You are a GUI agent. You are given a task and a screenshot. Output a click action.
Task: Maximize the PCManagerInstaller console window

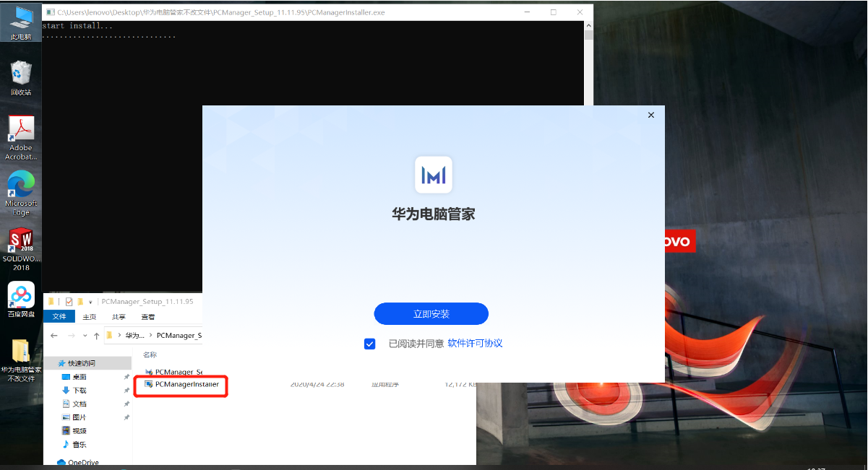coord(554,12)
